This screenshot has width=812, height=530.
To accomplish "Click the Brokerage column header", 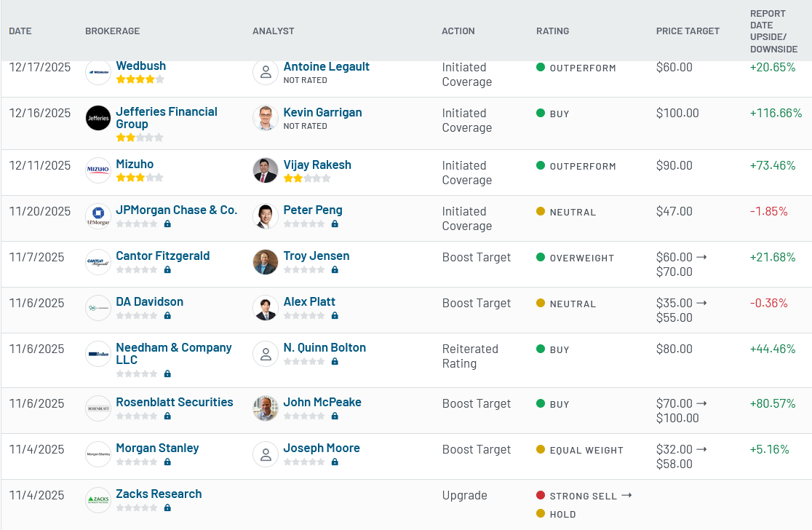I will [112, 31].
